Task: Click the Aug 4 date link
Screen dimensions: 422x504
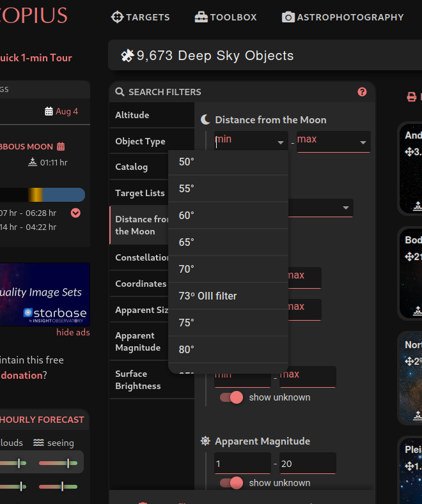Action: click(67, 111)
